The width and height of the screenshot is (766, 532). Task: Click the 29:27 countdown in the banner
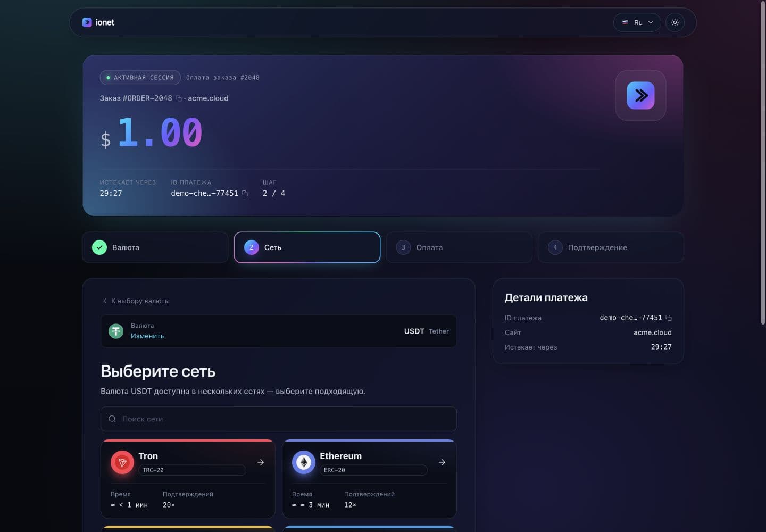point(111,193)
